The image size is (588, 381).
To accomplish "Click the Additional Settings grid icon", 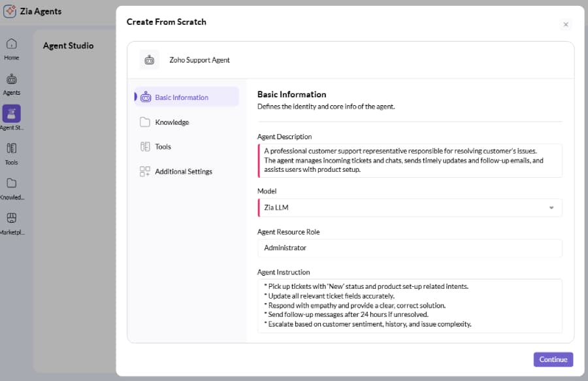I will click(x=145, y=171).
